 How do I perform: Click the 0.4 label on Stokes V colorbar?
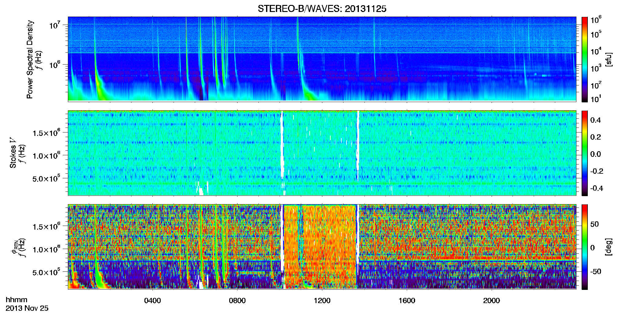point(595,120)
